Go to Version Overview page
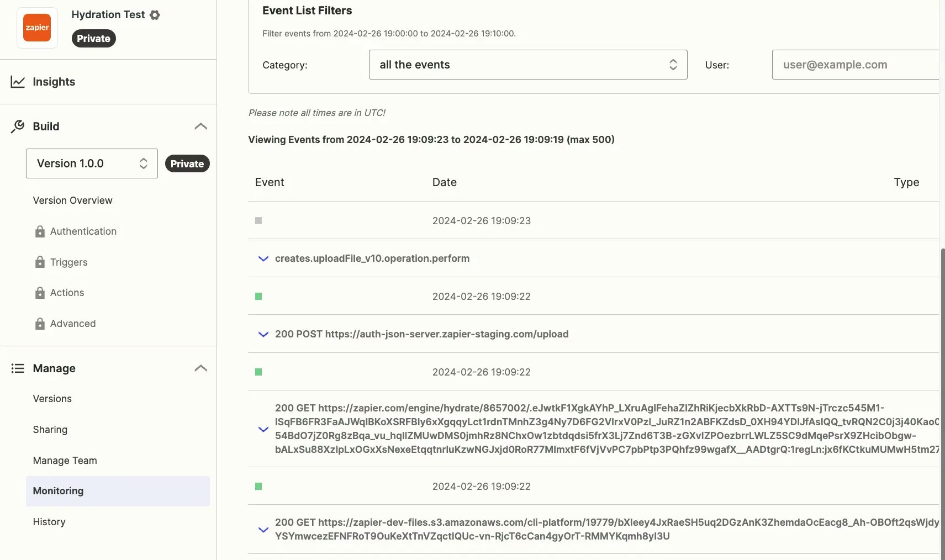 click(72, 200)
